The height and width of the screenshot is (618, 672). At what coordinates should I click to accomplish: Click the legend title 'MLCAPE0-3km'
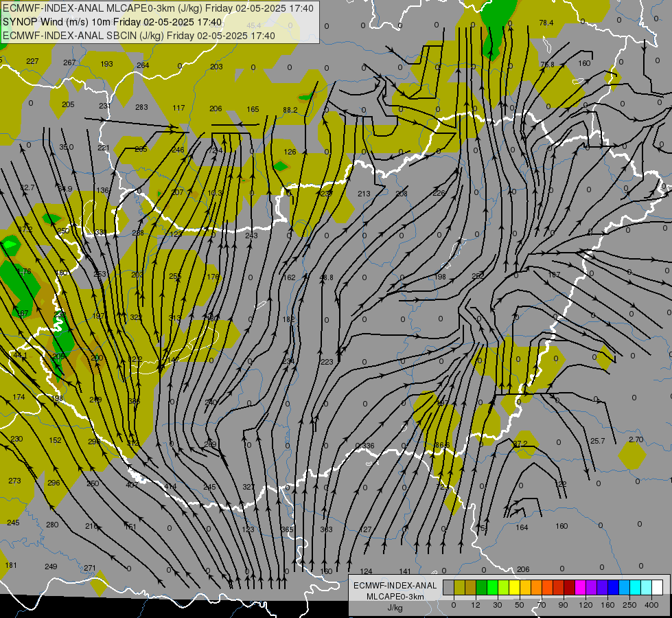(x=395, y=597)
